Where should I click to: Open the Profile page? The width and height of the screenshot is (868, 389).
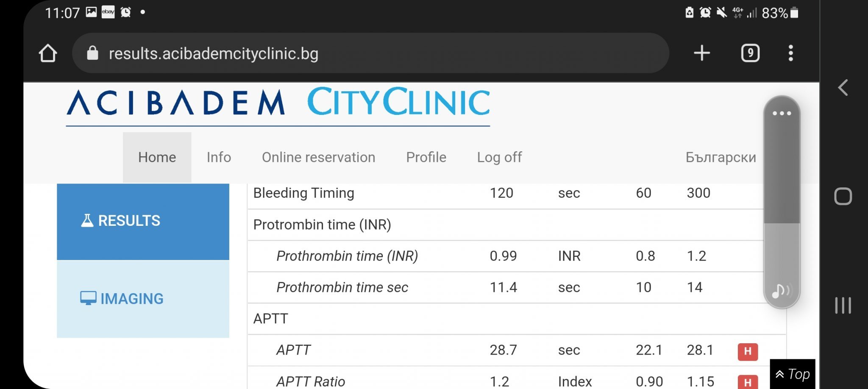(426, 158)
